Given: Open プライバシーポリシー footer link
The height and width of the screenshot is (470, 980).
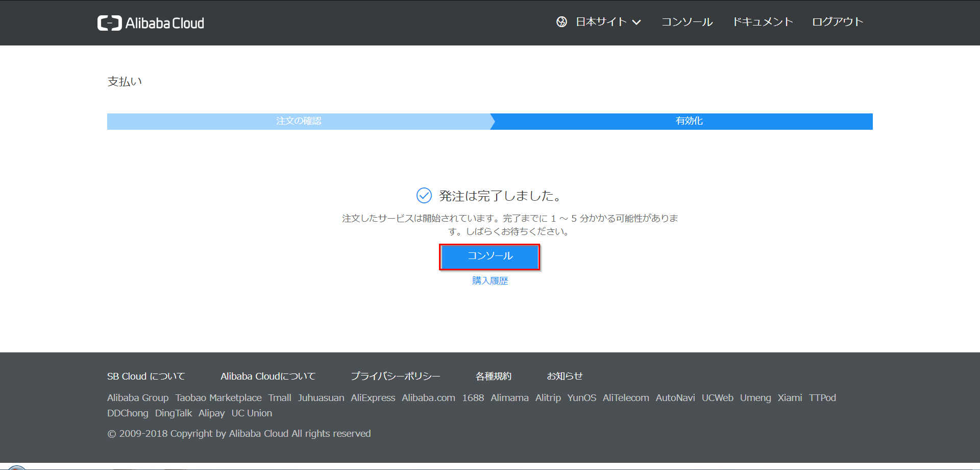Looking at the screenshot, I should [395, 377].
